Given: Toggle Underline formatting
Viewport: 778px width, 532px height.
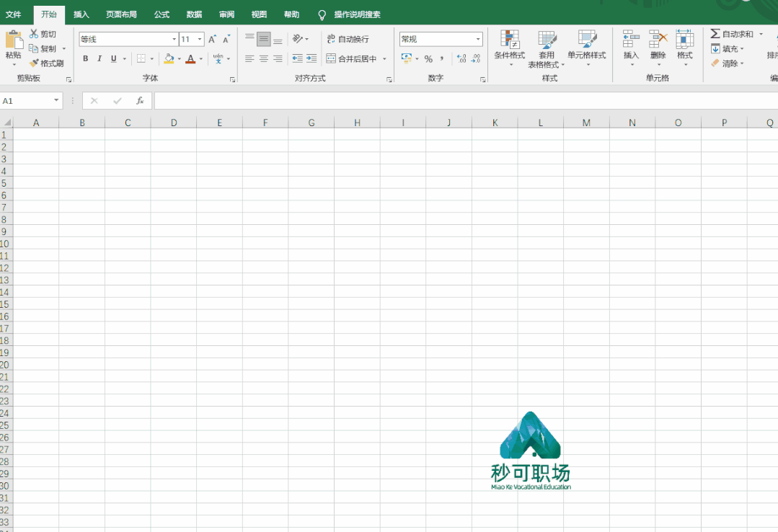Looking at the screenshot, I should 114,58.
